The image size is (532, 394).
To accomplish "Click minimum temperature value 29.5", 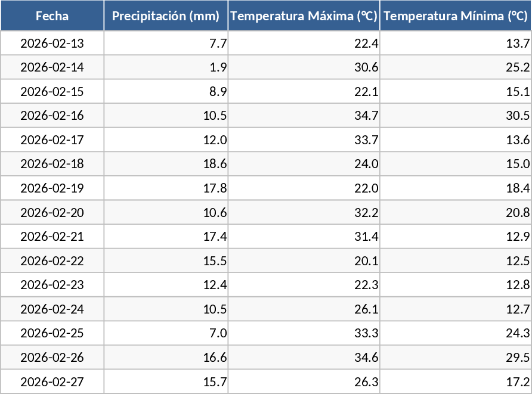I will [x=518, y=357].
